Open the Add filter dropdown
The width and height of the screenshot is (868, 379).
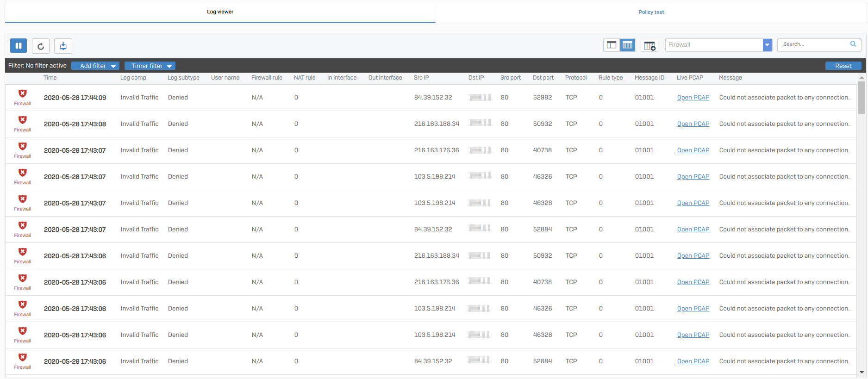pyautogui.click(x=95, y=66)
